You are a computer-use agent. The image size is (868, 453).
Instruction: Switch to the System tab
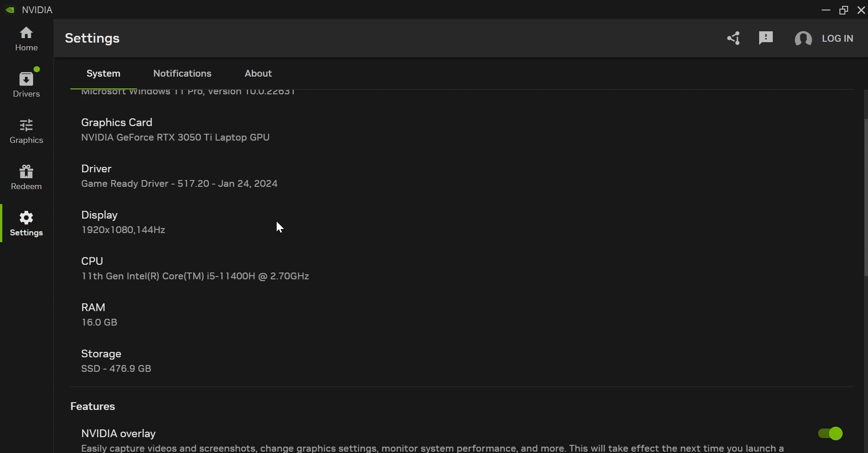click(103, 73)
